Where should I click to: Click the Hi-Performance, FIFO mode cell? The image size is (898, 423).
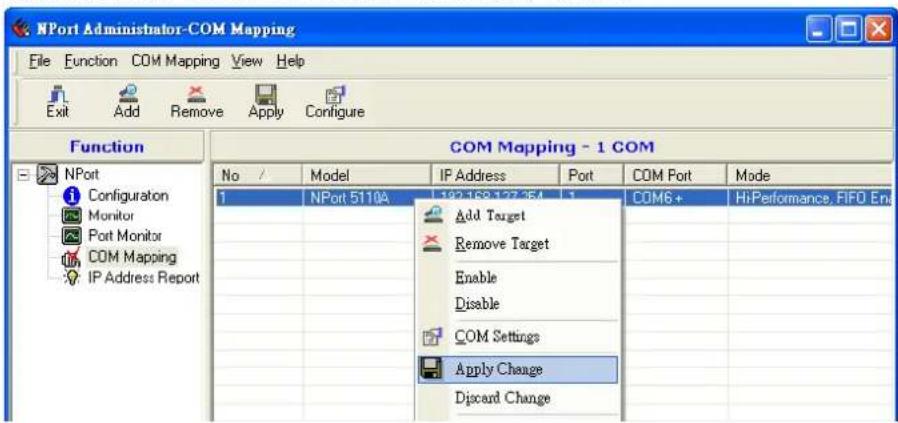[x=810, y=197]
